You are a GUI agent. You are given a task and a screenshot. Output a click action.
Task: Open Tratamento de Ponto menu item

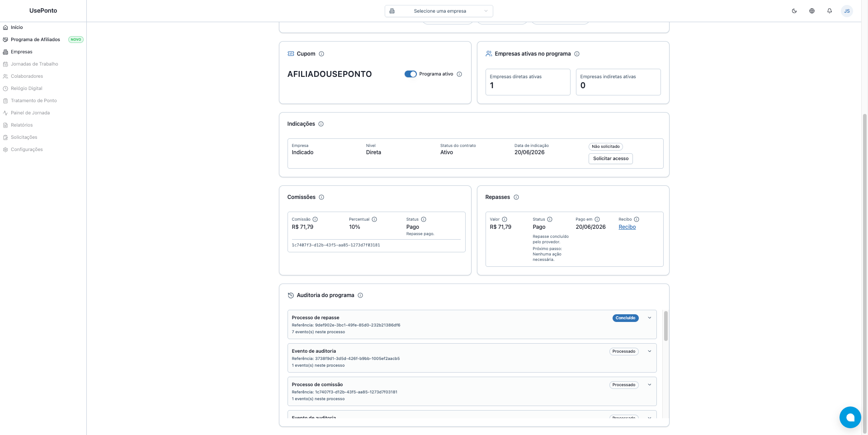click(33, 101)
